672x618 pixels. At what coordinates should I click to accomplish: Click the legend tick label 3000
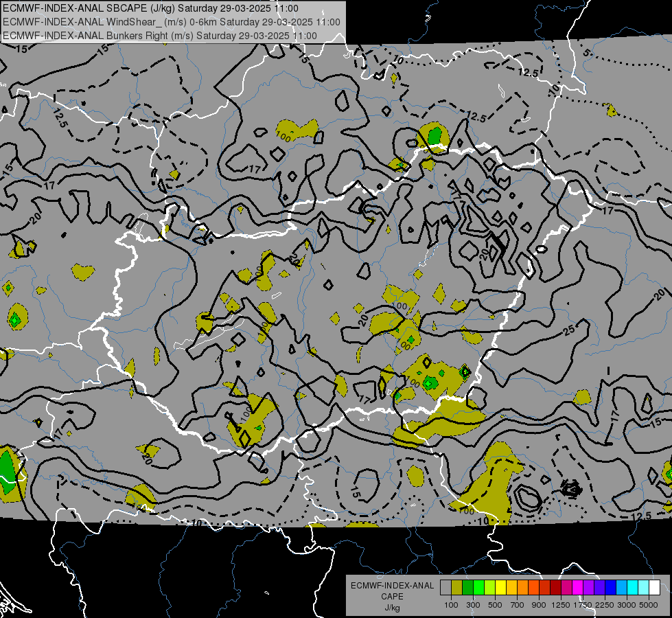[627, 605]
